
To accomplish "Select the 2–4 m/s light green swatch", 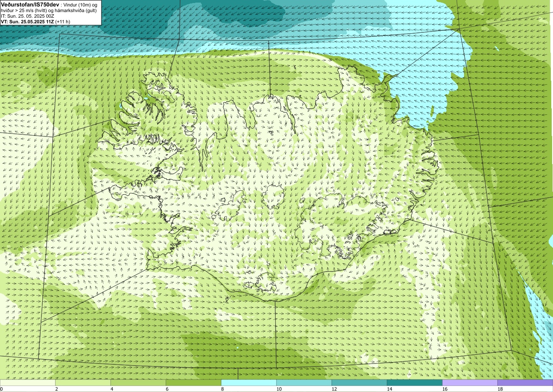I will click(x=83, y=383).
